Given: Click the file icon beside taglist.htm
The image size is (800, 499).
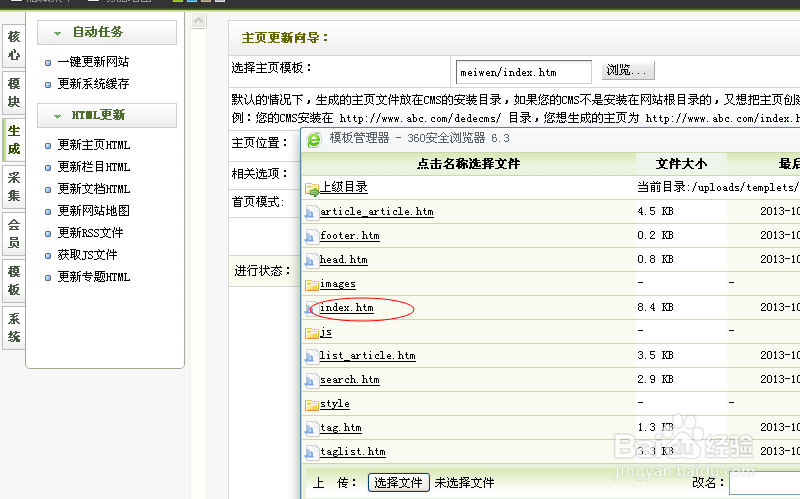Looking at the screenshot, I should (310, 452).
